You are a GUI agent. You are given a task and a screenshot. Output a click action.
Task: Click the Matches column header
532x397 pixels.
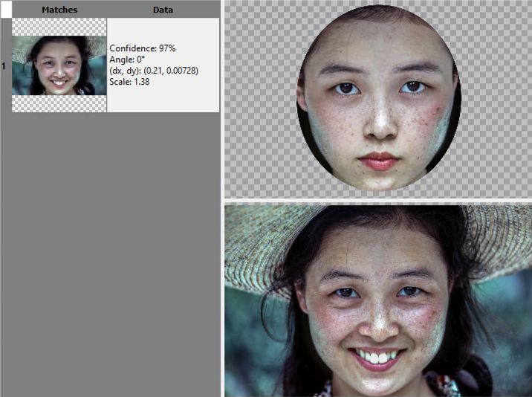[x=59, y=10]
